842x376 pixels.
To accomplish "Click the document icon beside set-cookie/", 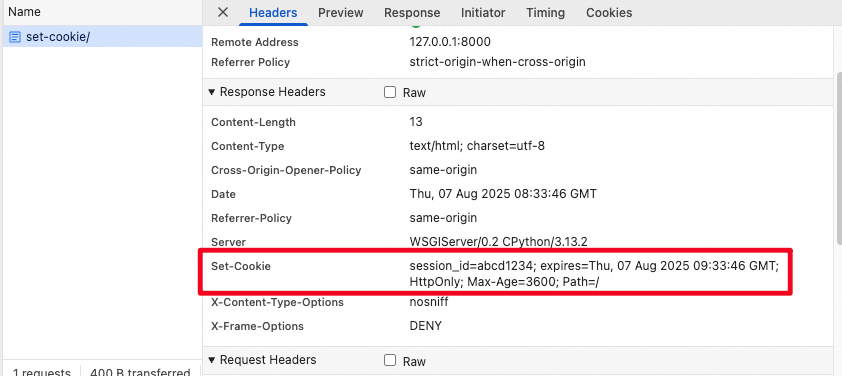I will (16, 38).
